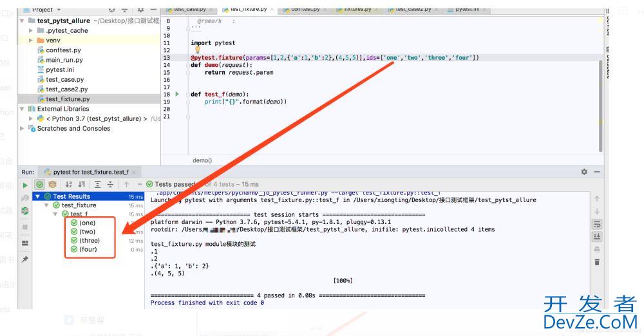Toggle show ignored tests in Run toolbar
644x336 pixels.
click(53, 185)
